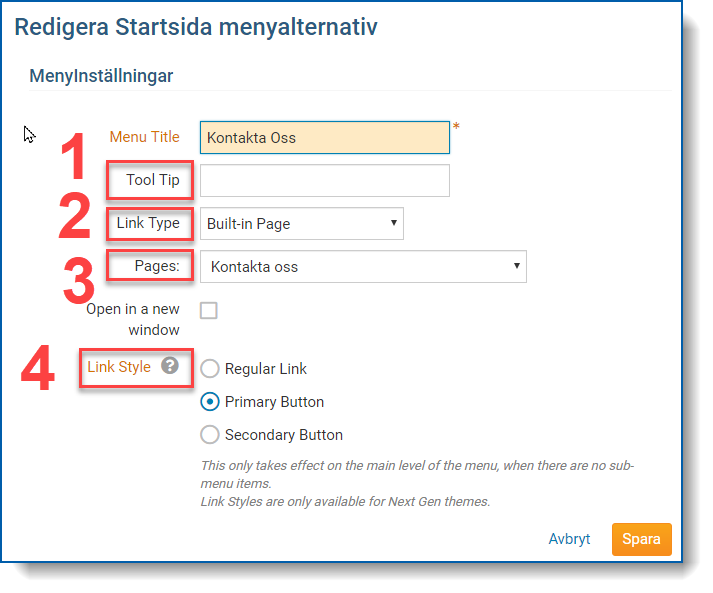Click the Link Type label
Screen dimensions: 713x593
[148, 223]
